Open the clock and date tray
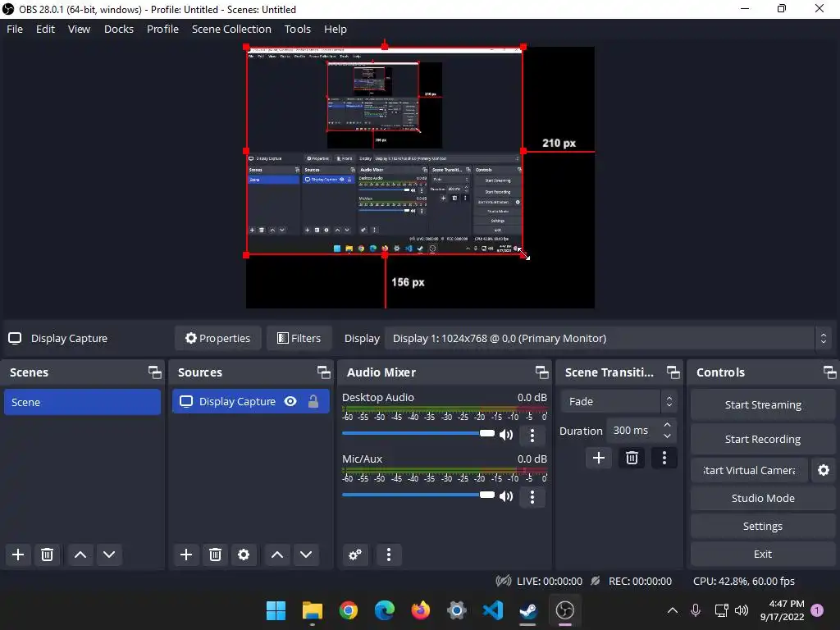This screenshot has height=630, width=840. coord(782,610)
